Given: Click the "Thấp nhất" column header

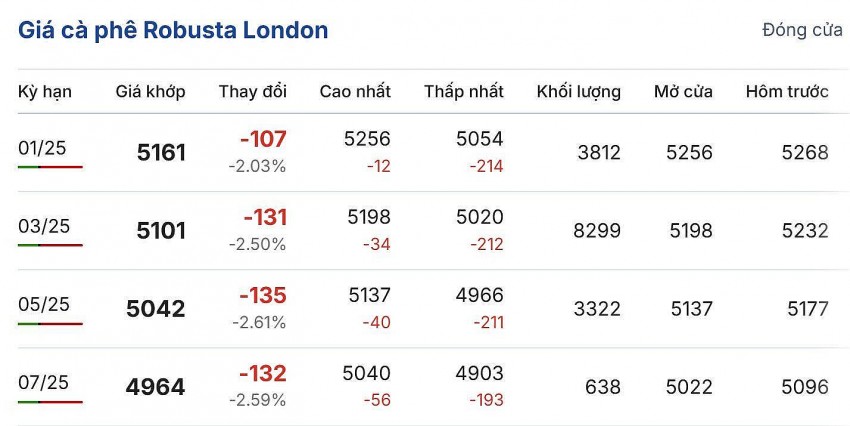Looking at the screenshot, I should point(464,92).
